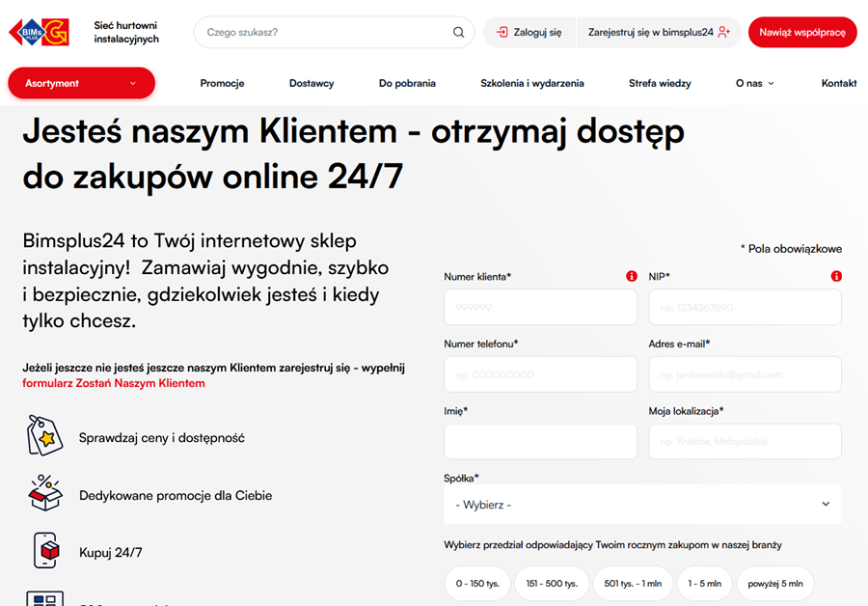Click Kupuj 24/7 text

(x=111, y=552)
